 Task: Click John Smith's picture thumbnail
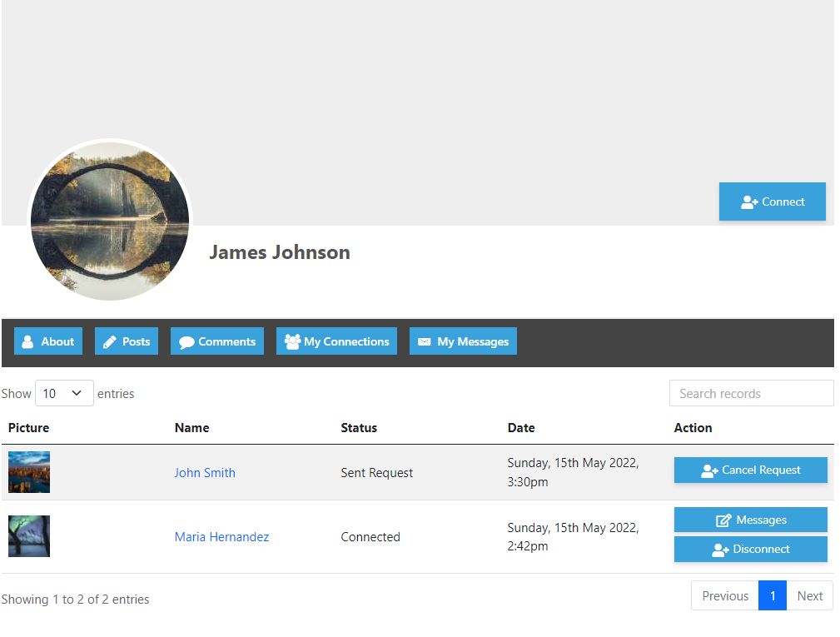point(29,472)
